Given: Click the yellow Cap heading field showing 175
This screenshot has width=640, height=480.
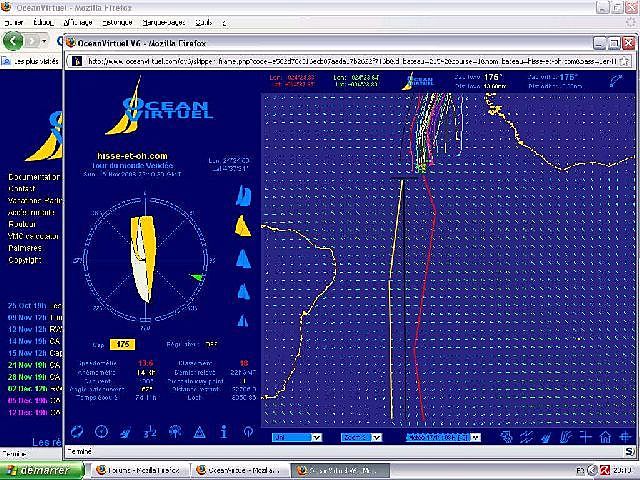Looking at the screenshot, I should [x=122, y=344].
